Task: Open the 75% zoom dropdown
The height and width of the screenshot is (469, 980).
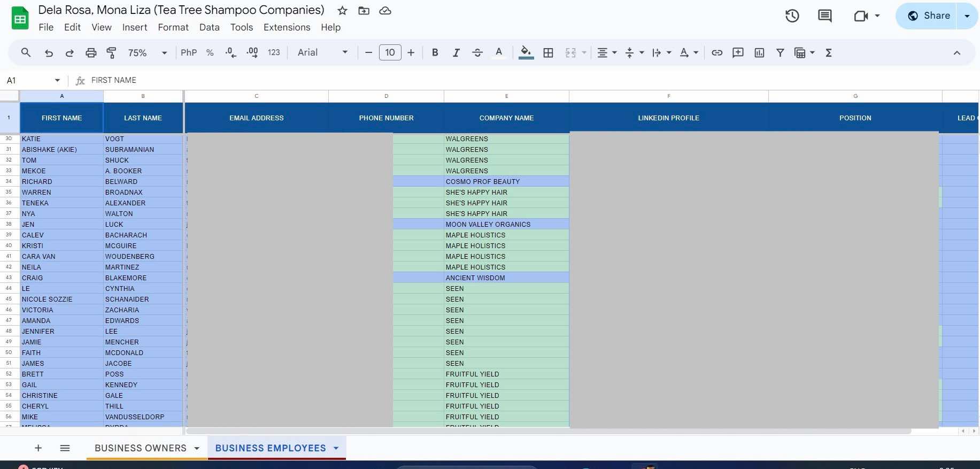Action: point(148,52)
